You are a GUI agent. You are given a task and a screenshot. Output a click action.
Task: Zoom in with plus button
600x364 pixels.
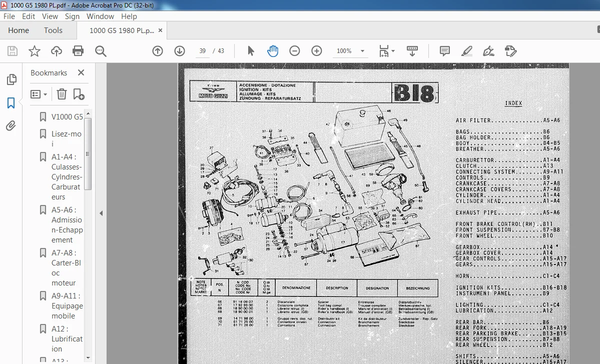point(316,51)
